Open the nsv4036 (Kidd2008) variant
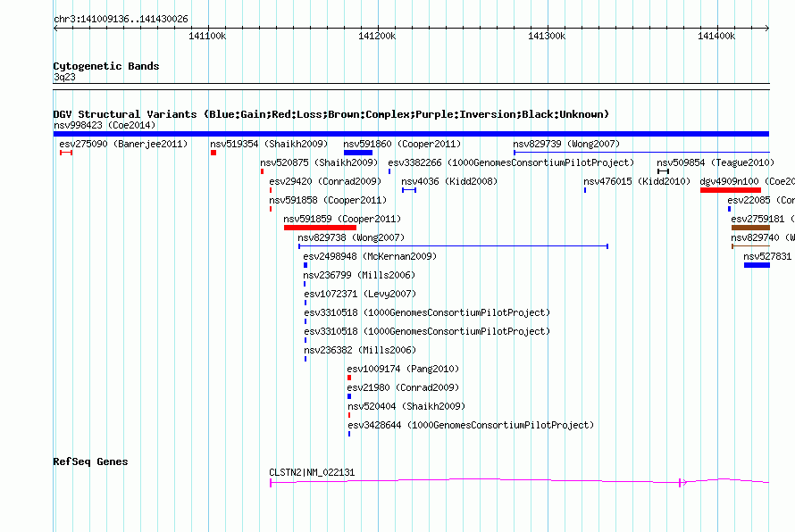 (x=449, y=181)
